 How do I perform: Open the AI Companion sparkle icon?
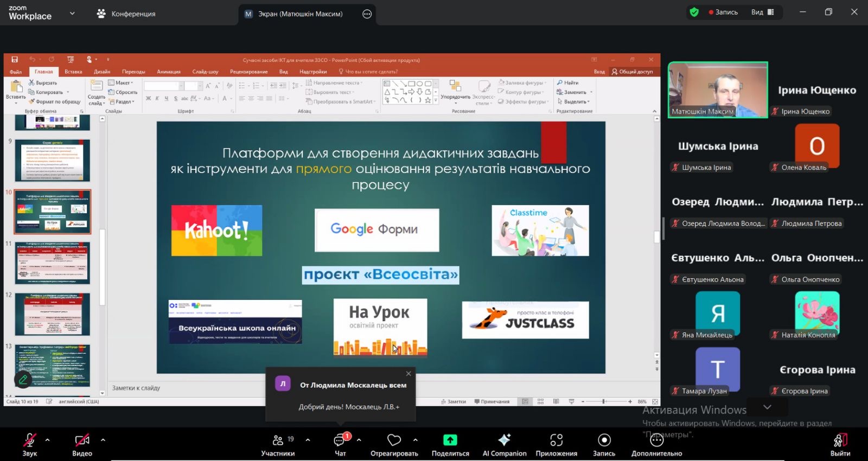click(x=504, y=440)
